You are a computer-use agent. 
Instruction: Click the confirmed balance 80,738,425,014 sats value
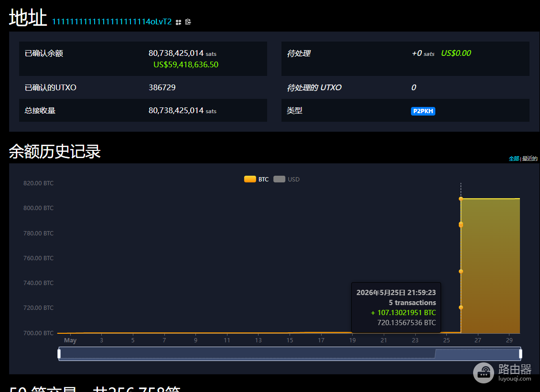[x=183, y=53]
